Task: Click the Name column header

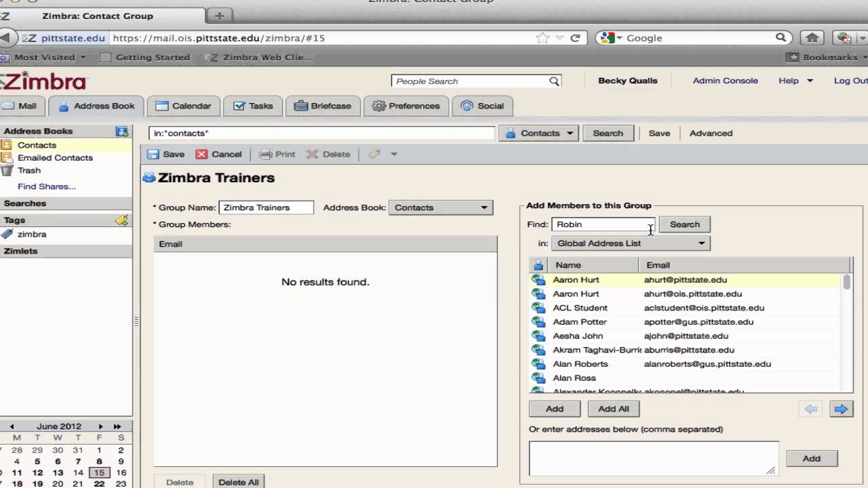Action: pyautogui.click(x=593, y=265)
